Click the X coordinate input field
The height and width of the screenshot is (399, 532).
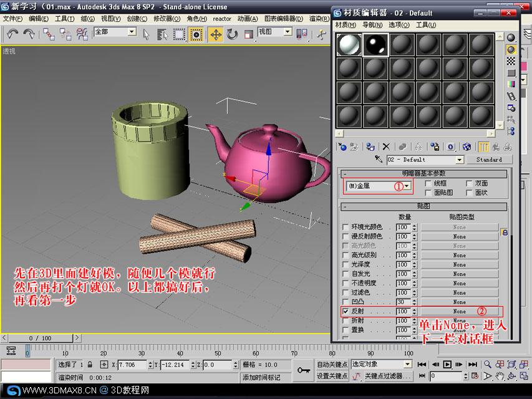coord(132,365)
